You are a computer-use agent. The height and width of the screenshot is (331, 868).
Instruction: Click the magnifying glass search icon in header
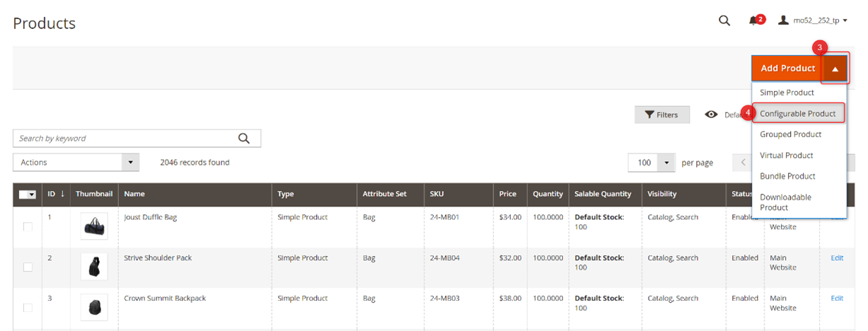(x=724, y=21)
